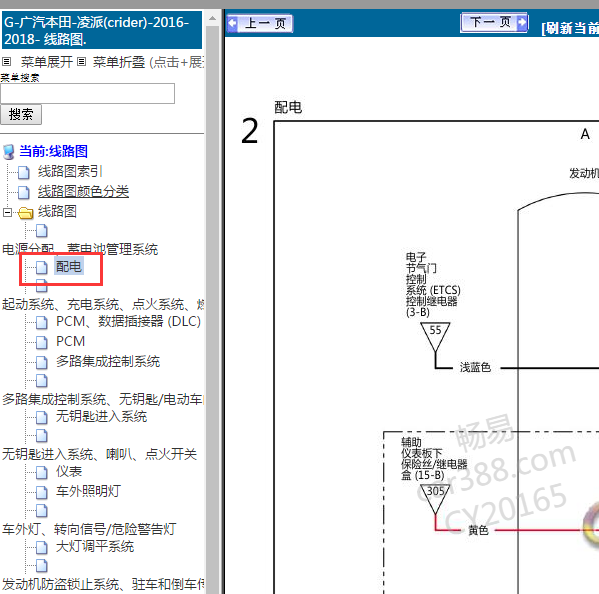Open the 仪表 tree item
Viewport: 599px width, 594px height.
coord(69,471)
